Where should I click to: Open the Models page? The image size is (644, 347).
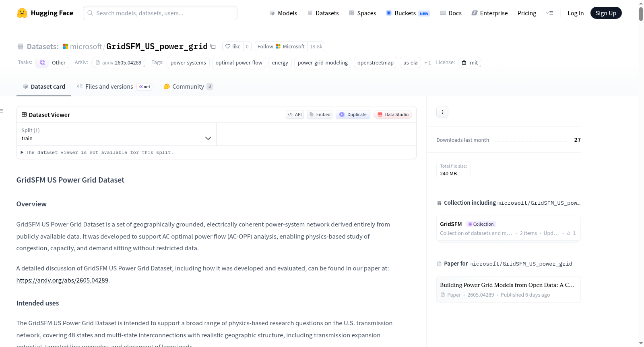(x=283, y=13)
